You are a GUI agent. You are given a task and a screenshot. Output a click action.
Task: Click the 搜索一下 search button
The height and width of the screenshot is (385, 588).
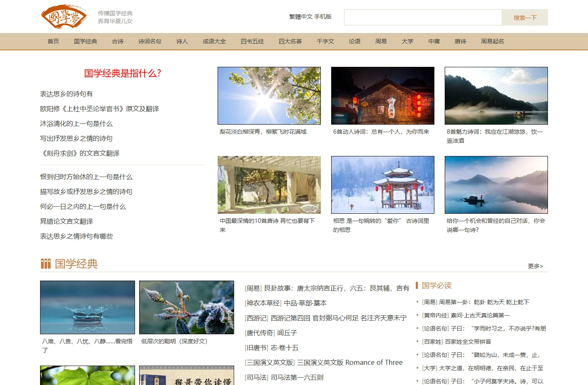[x=525, y=18]
